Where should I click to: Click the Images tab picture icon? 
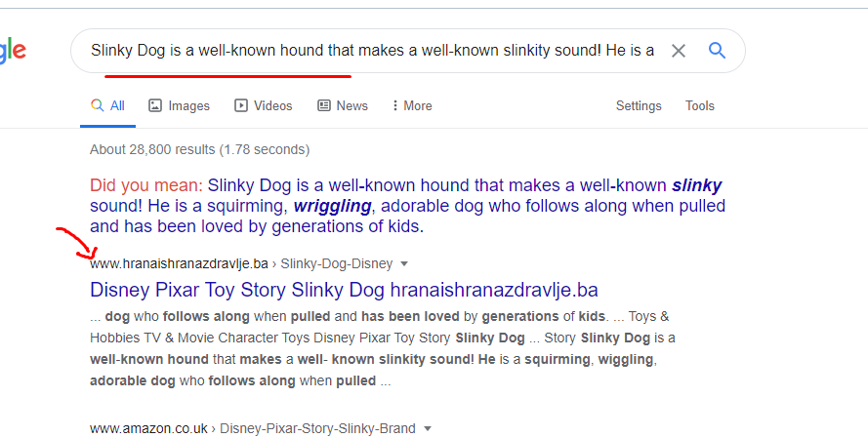[155, 106]
